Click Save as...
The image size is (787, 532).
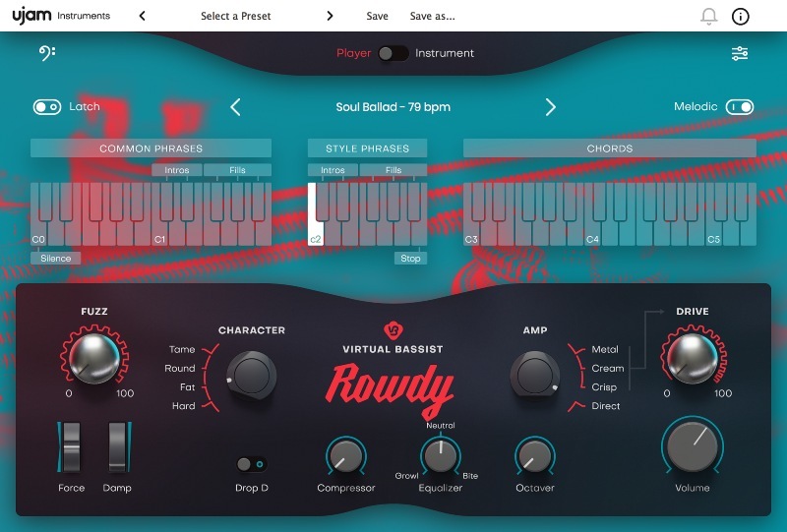(432, 16)
